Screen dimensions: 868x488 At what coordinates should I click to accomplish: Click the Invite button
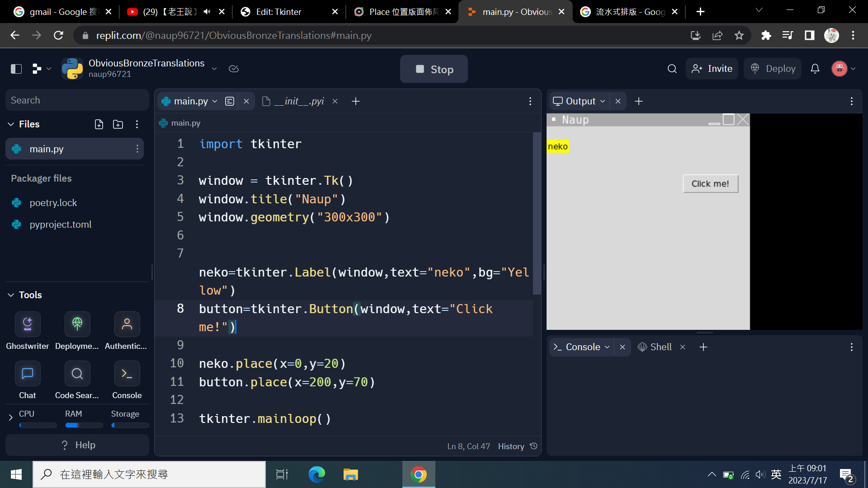pos(712,69)
